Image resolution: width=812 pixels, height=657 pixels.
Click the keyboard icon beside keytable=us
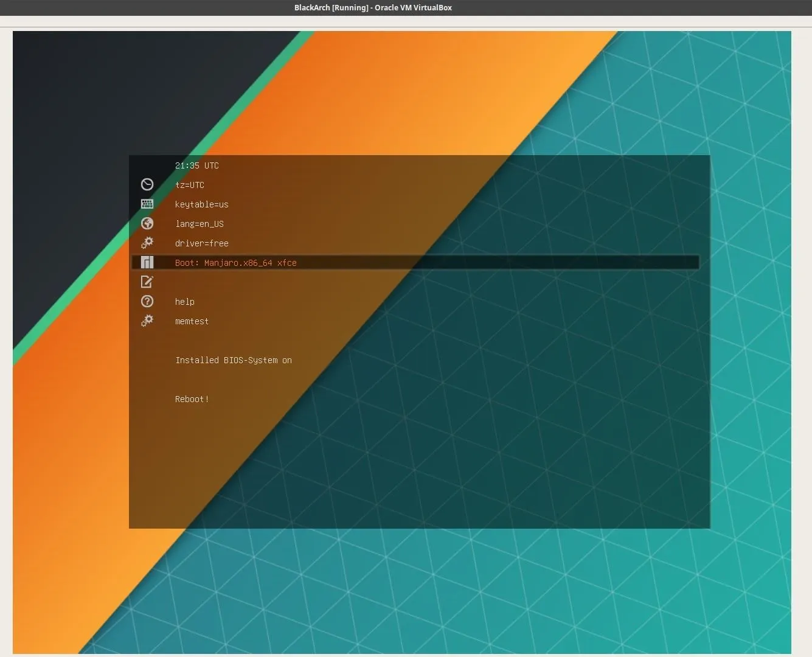click(147, 204)
